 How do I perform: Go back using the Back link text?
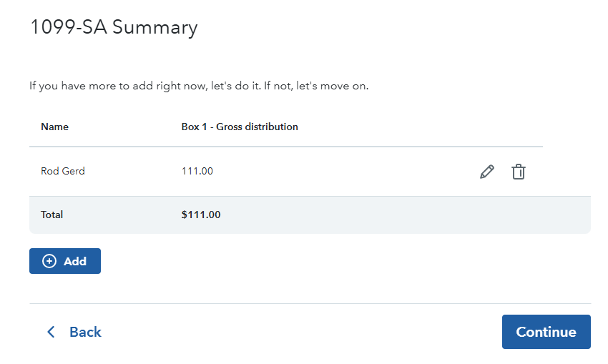(85, 332)
